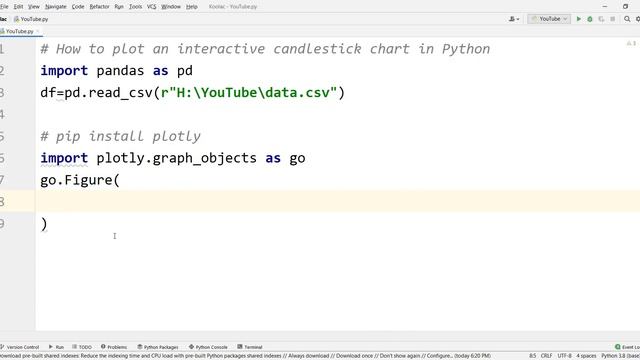Select the YouTube.py editor tab
This screenshot has height=360, width=640.
[x=19, y=31]
